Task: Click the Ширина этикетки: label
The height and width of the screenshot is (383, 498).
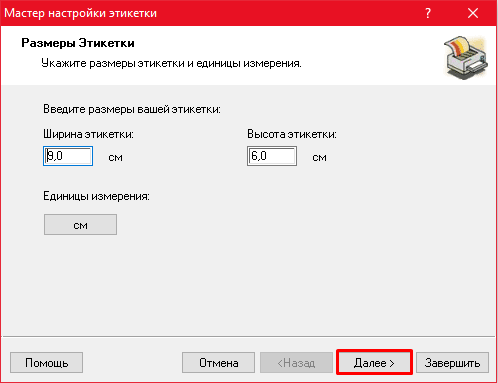Action: pos(88,134)
